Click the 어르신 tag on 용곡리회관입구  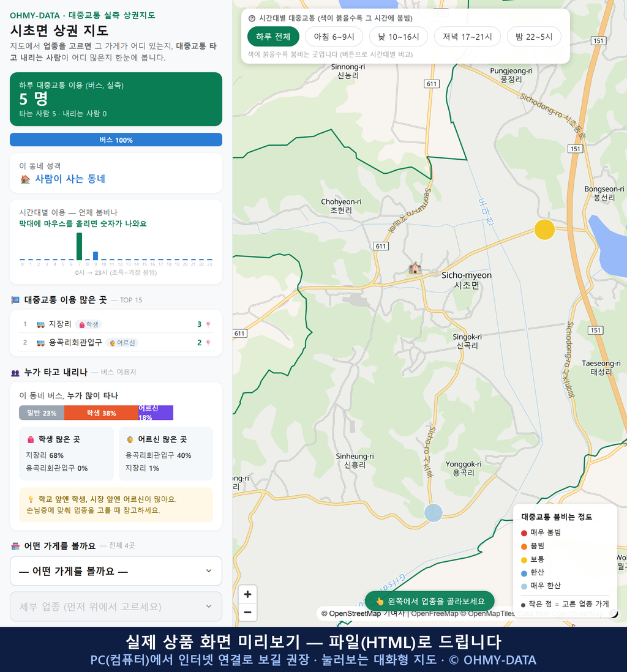(x=122, y=343)
